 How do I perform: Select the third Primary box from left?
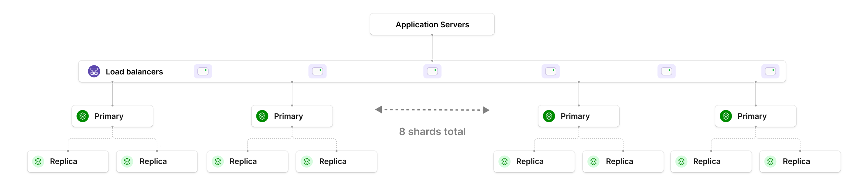pos(579,116)
